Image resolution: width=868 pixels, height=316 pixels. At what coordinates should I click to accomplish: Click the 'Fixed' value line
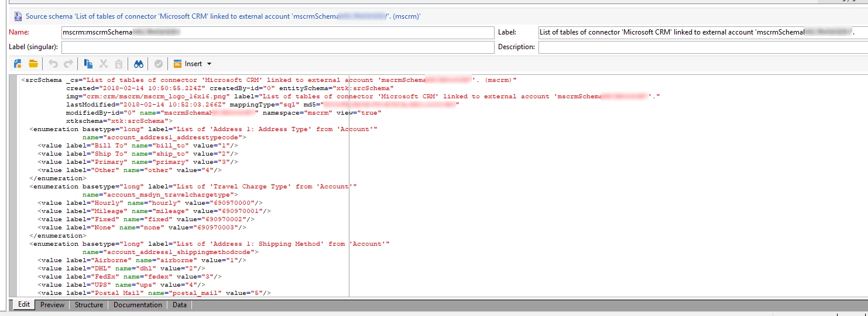coord(146,219)
